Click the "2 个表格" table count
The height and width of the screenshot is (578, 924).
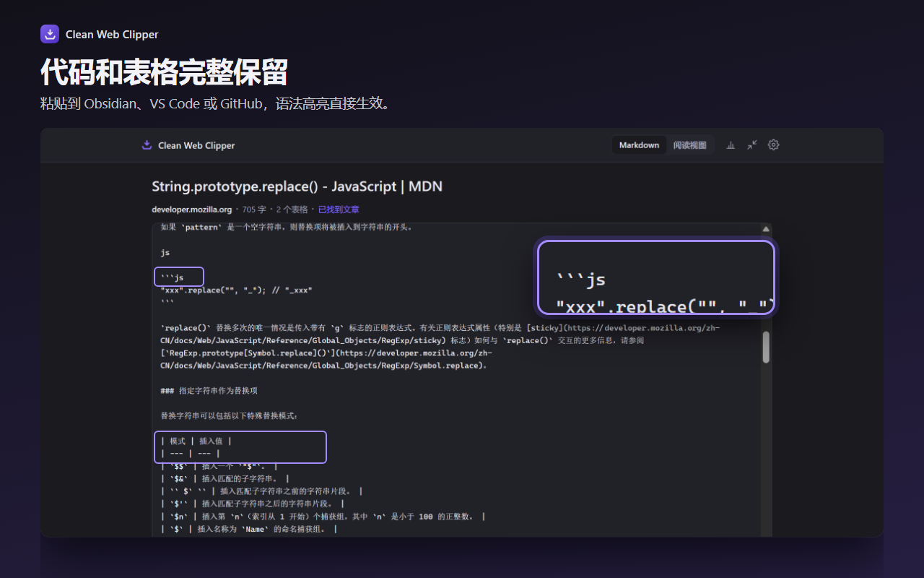pos(292,210)
